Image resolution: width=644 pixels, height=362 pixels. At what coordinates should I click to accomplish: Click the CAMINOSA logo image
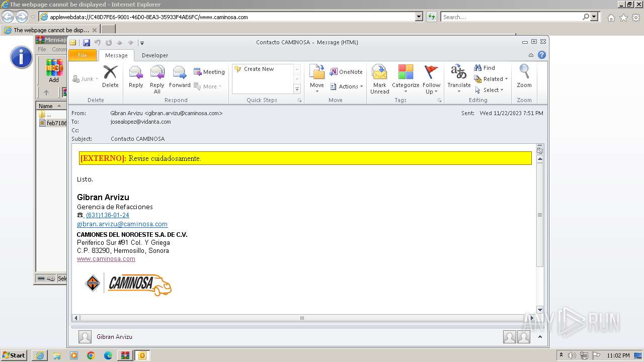tap(129, 285)
